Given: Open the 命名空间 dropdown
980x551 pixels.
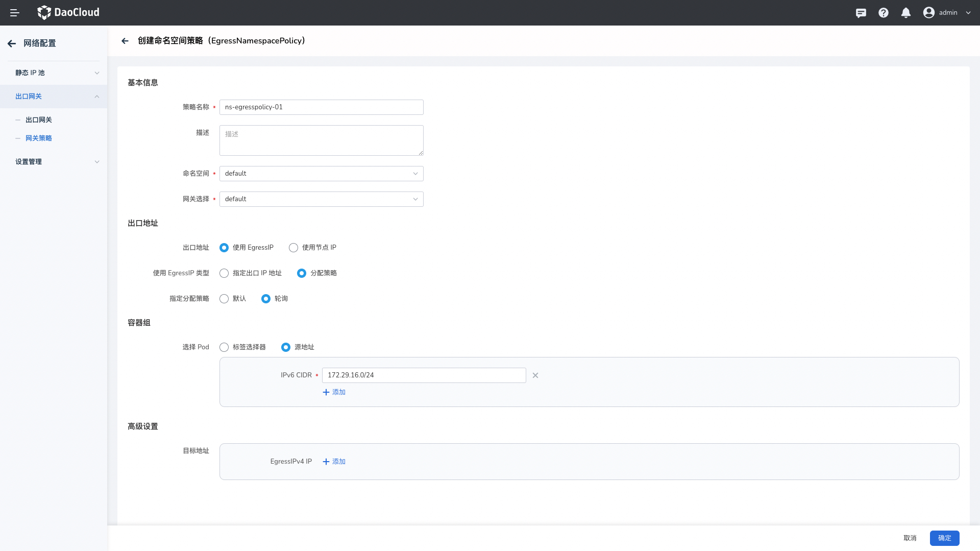Looking at the screenshot, I should coord(321,174).
